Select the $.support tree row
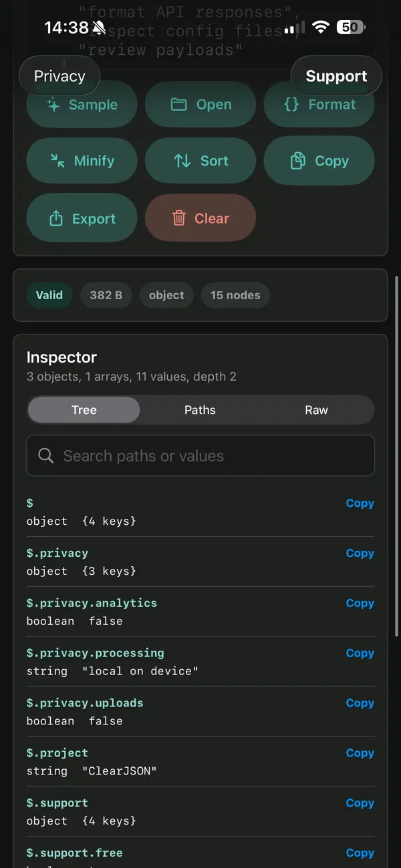This screenshot has width=401, height=868. 200,813
